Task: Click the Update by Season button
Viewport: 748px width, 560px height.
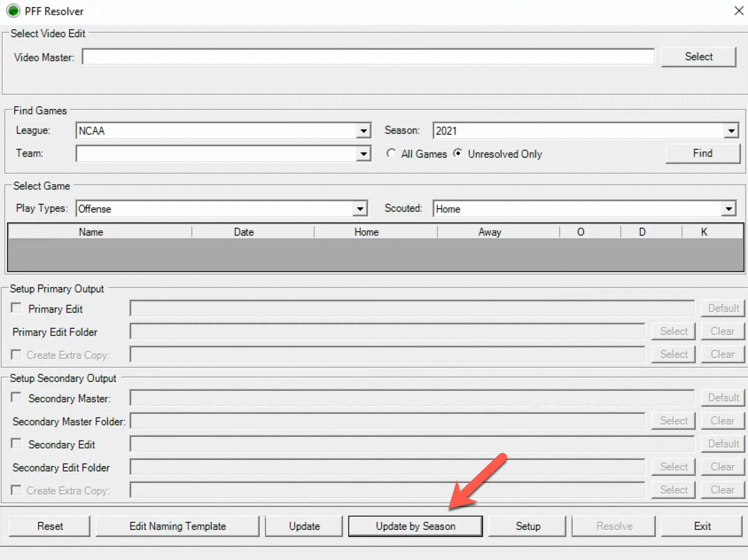Action: click(416, 526)
